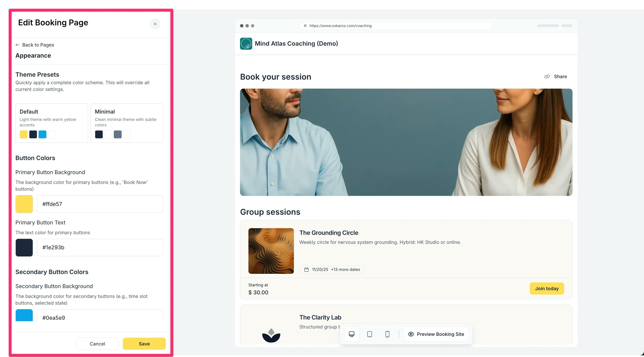
Task: Save the appearance changes
Action: click(144, 344)
